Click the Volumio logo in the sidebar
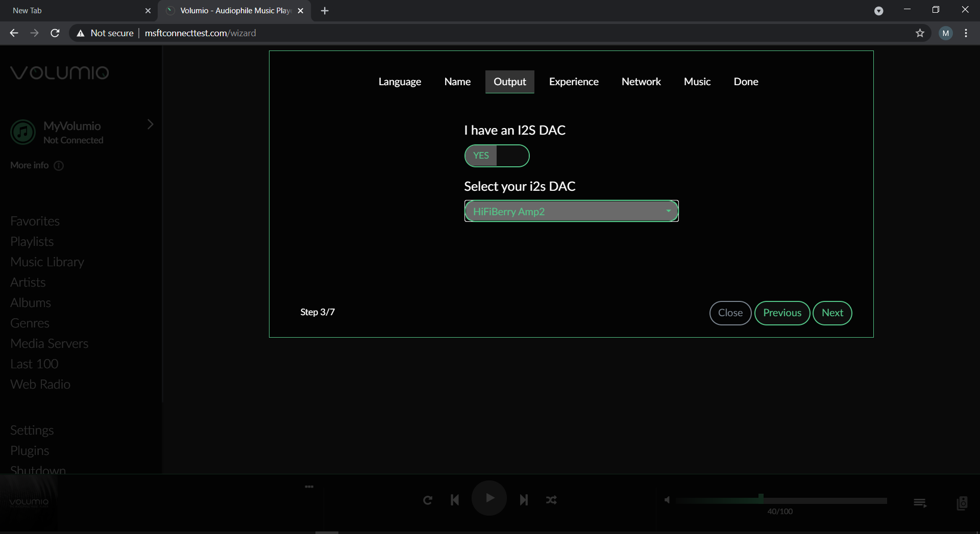Image resolution: width=980 pixels, height=534 pixels. click(x=60, y=72)
